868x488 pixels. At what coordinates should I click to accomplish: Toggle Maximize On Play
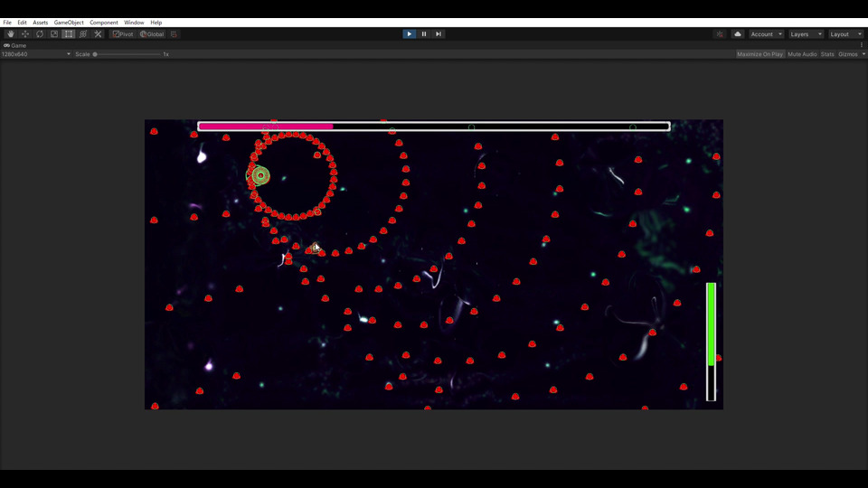pos(759,54)
